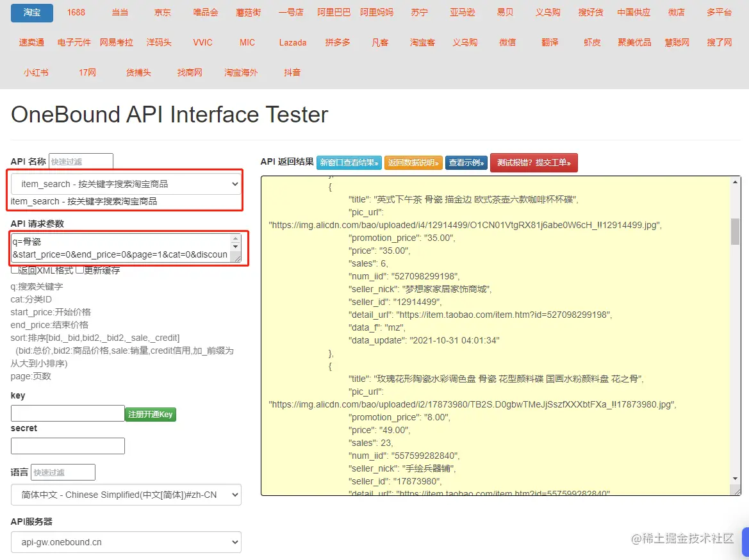749x560 pixels.
Task: Expand the item_search API name dropdown
Action: click(x=126, y=184)
